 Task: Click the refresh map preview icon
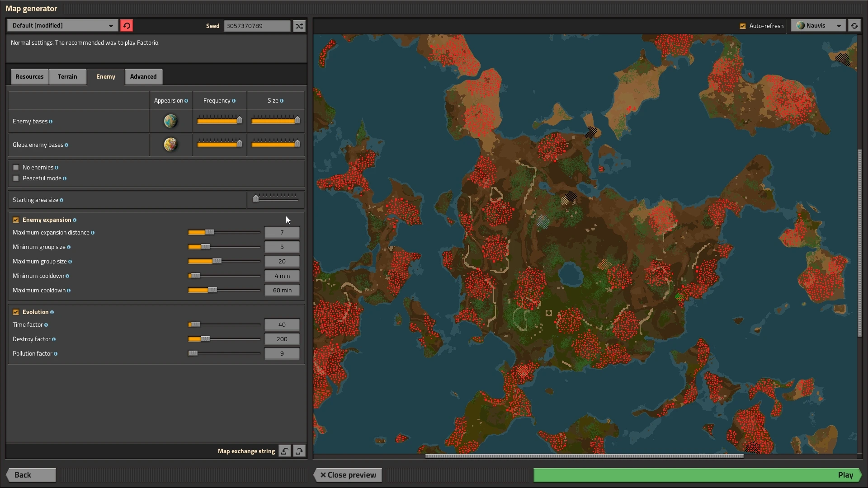tap(854, 26)
